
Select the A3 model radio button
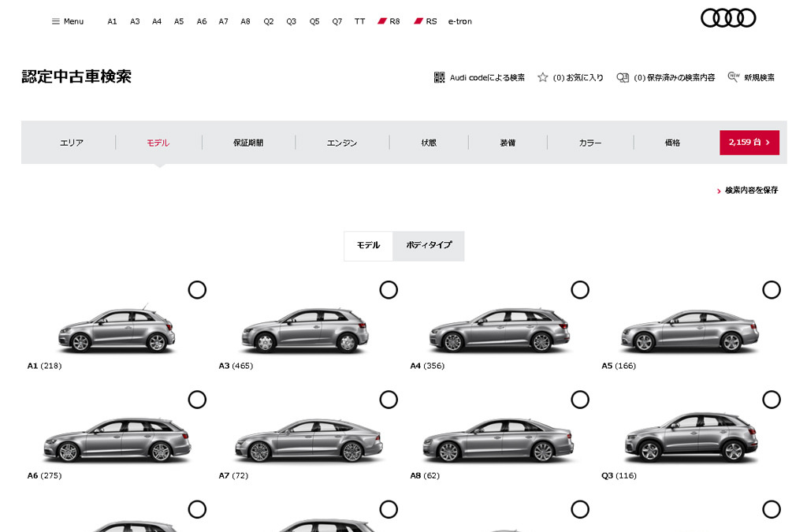click(x=389, y=290)
